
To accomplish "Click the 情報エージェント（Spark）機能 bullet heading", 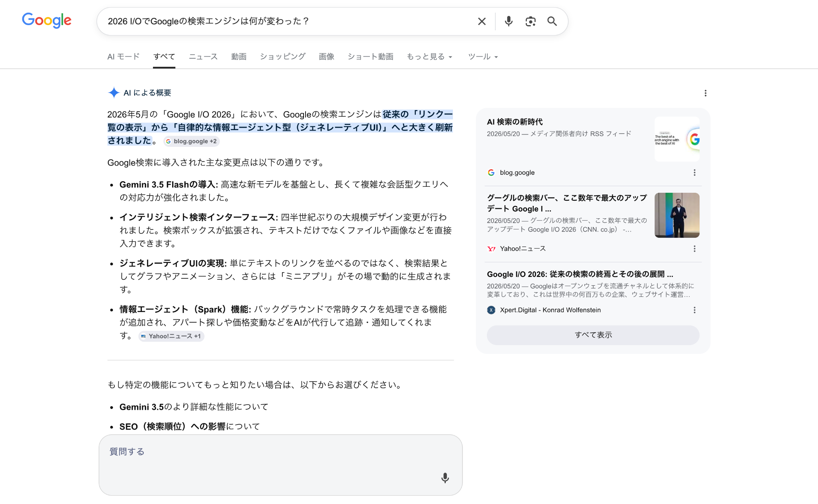I will click(x=185, y=309).
